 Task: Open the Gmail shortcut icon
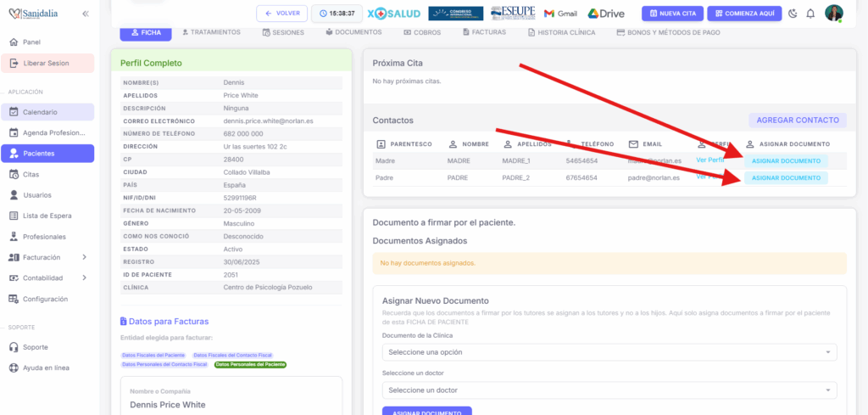click(x=560, y=14)
